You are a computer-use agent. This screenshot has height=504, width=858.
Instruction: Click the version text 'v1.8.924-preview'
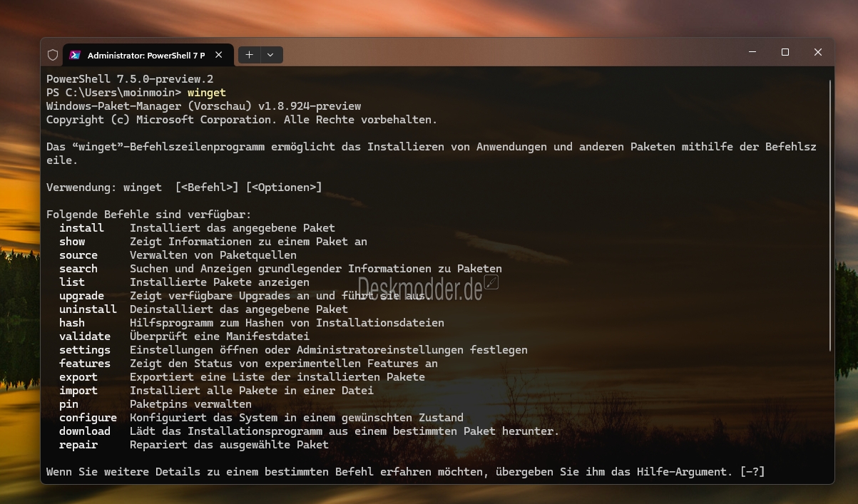310,106
